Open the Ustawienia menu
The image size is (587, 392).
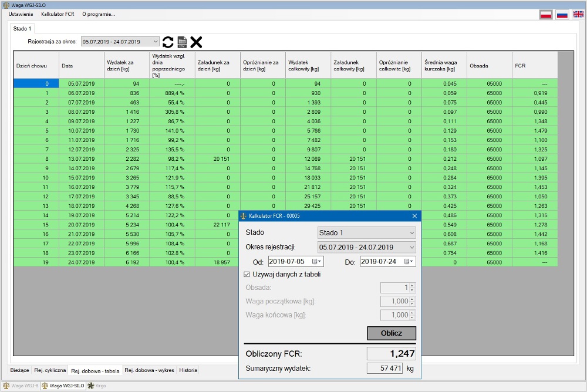[x=21, y=14]
